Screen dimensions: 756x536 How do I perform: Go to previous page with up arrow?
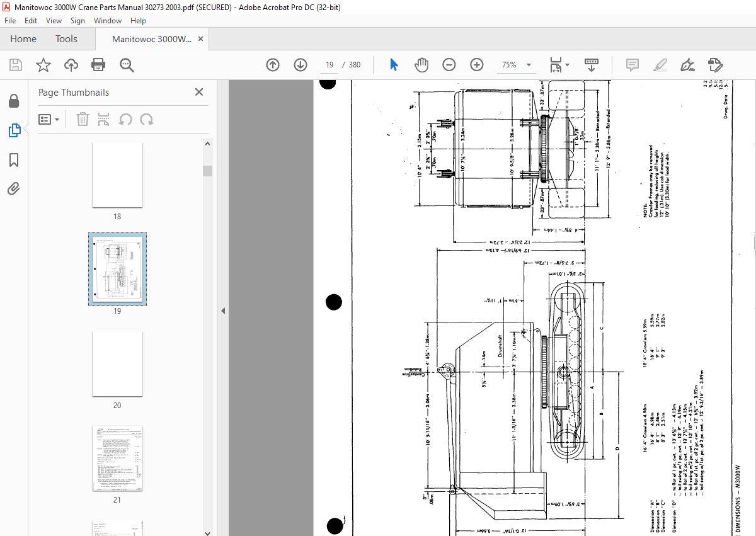(273, 65)
